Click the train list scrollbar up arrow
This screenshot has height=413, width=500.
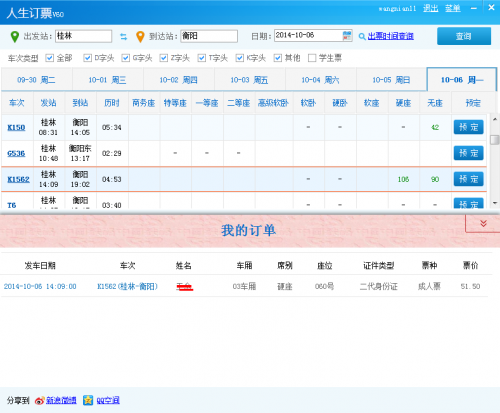tap(495, 119)
